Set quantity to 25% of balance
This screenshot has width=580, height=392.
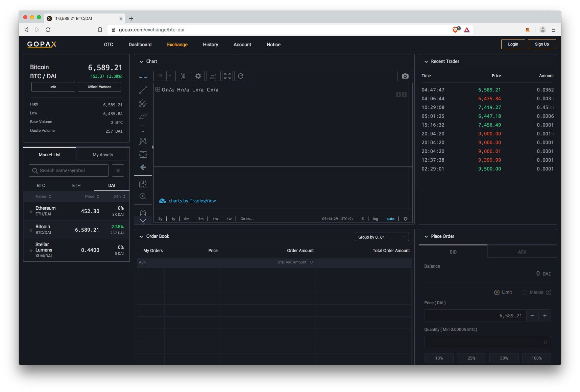(471, 358)
